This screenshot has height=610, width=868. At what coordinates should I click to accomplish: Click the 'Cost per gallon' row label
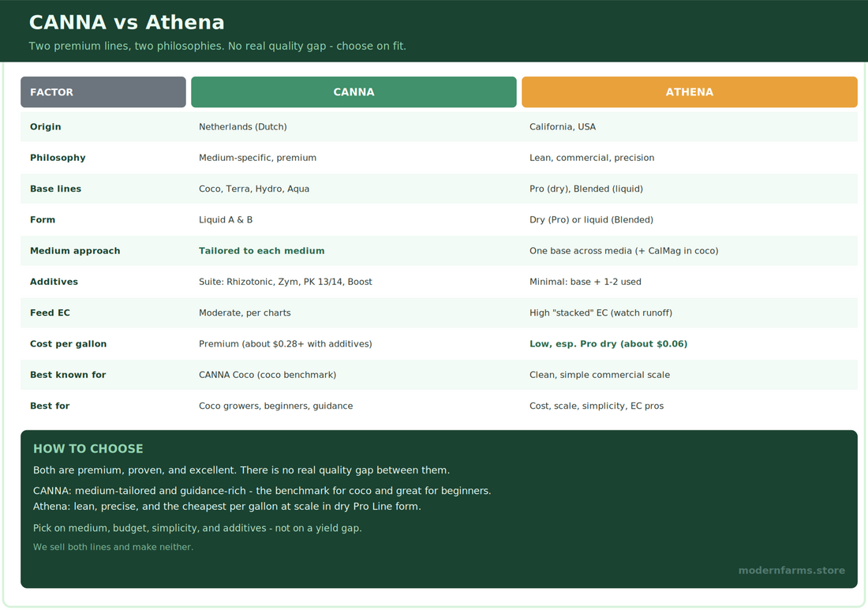pyautogui.click(x=68, y=344)
